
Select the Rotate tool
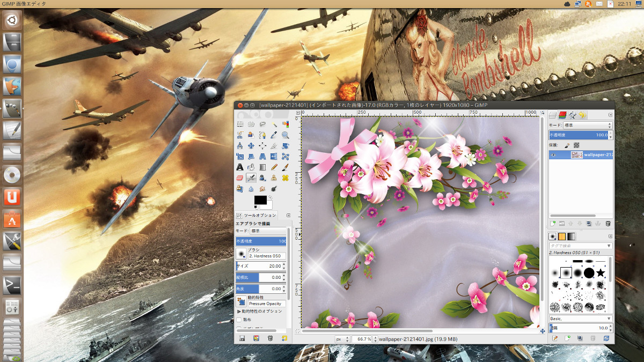(286, 145)
